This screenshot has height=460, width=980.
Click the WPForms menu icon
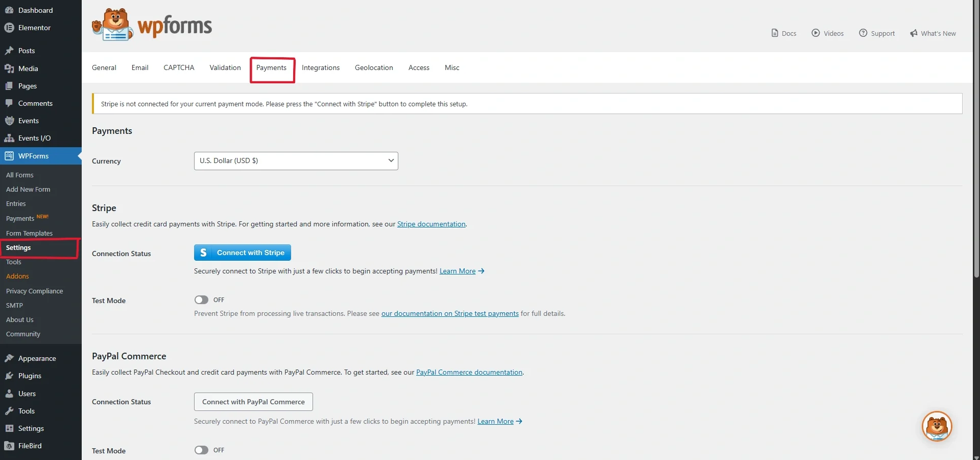9,156
